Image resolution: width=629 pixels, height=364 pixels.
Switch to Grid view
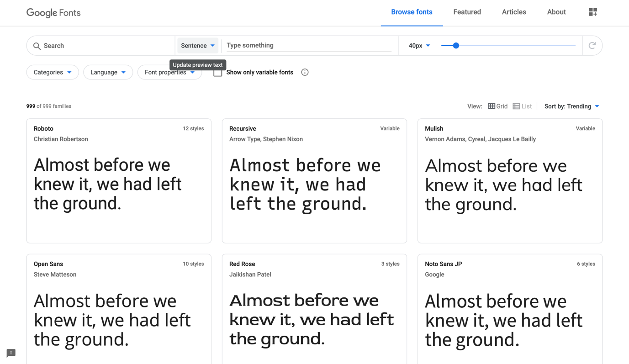tap(497, 106)
